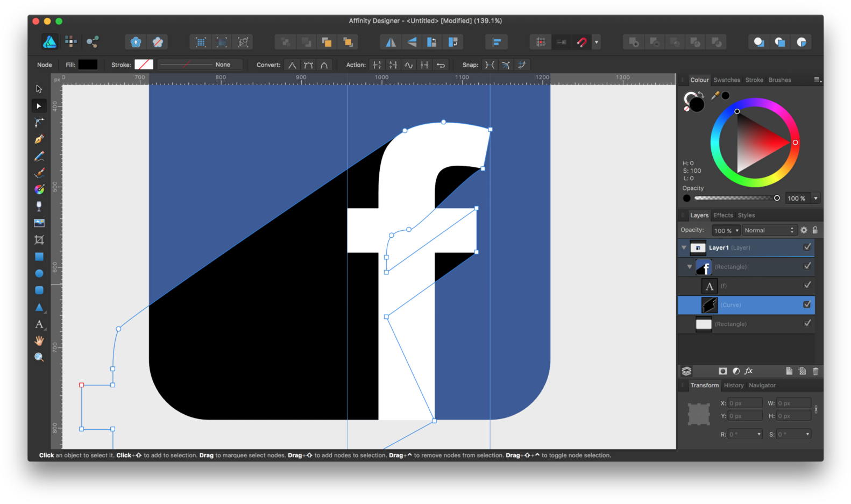Select the Ellipse shape tool
The image size is (851, 504).
pyautogui.click(x=39, y=273)
